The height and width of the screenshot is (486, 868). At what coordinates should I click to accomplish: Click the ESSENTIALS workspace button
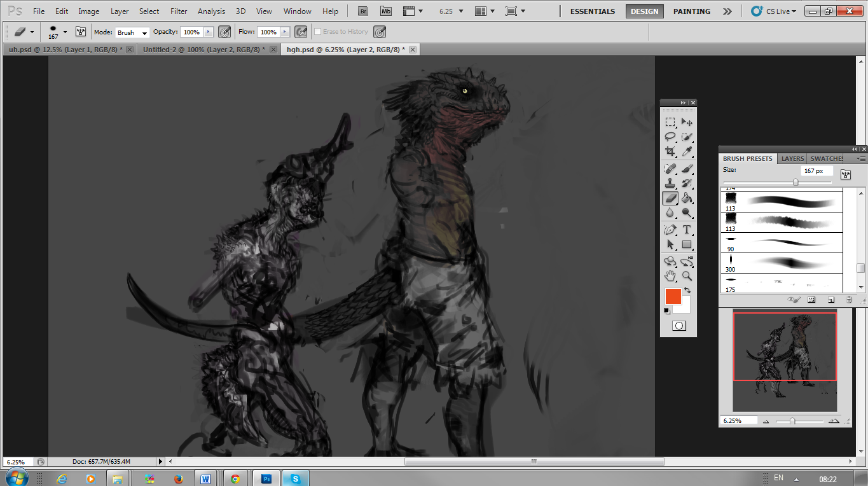(x=593, y=11)
